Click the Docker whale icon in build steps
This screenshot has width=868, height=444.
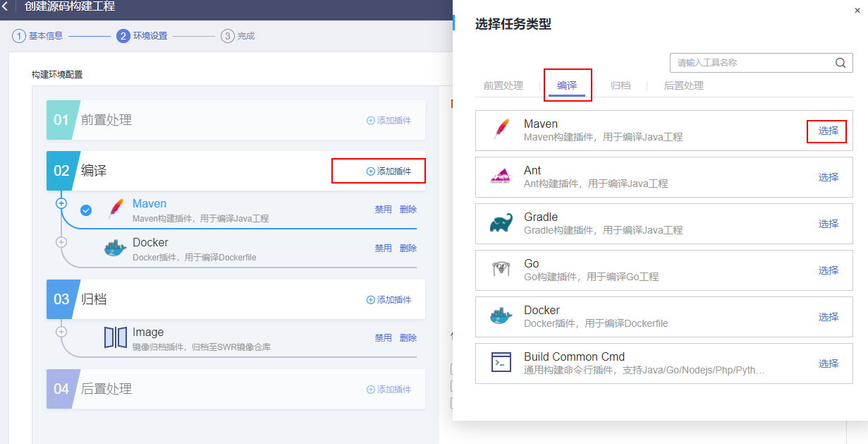(x=115, y=248)
